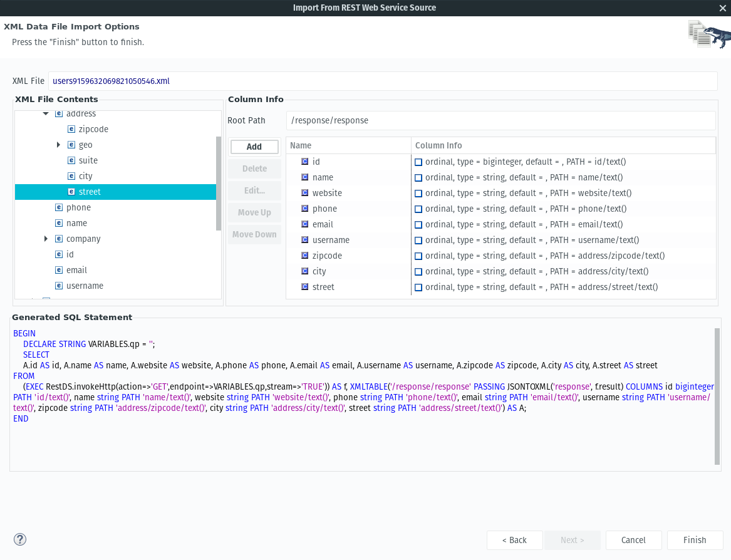The image size is (731, 560).
Task: Toggle ordinal checkbox for zipcode column
Action: [x=418, y=256]
